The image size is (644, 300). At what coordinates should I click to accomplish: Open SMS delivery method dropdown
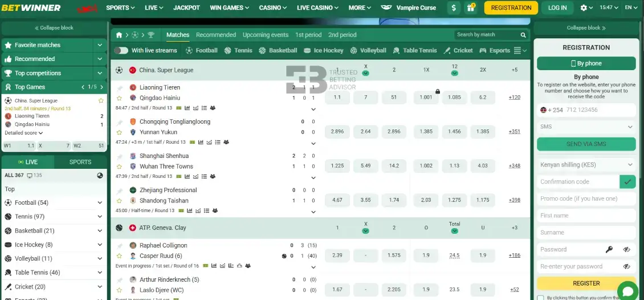click(x=586, y=127)
